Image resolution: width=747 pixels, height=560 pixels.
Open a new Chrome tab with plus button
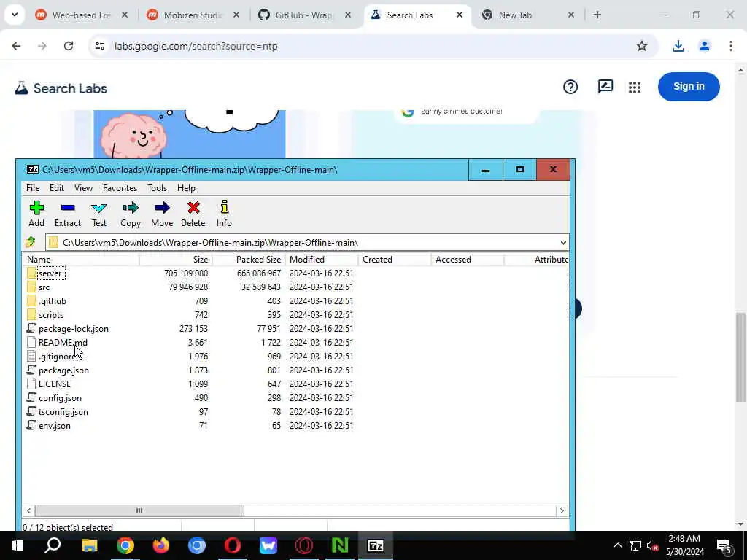click(597, 15)
